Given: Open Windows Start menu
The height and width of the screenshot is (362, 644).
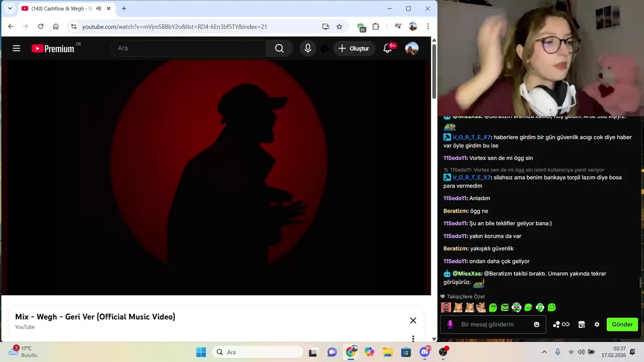Looking at the screenshot, I should [201, 352].
